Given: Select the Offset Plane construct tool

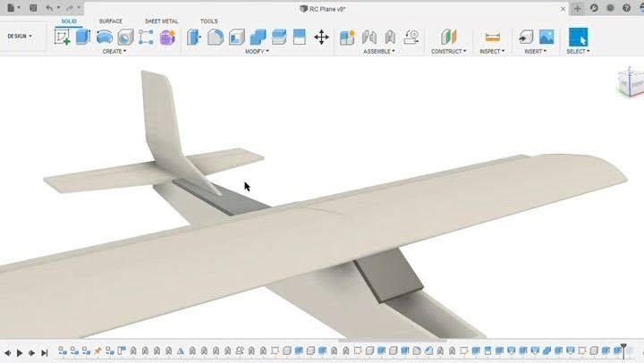Looking at the screenshot, I should pyautogui.click(x=448, y=37).
